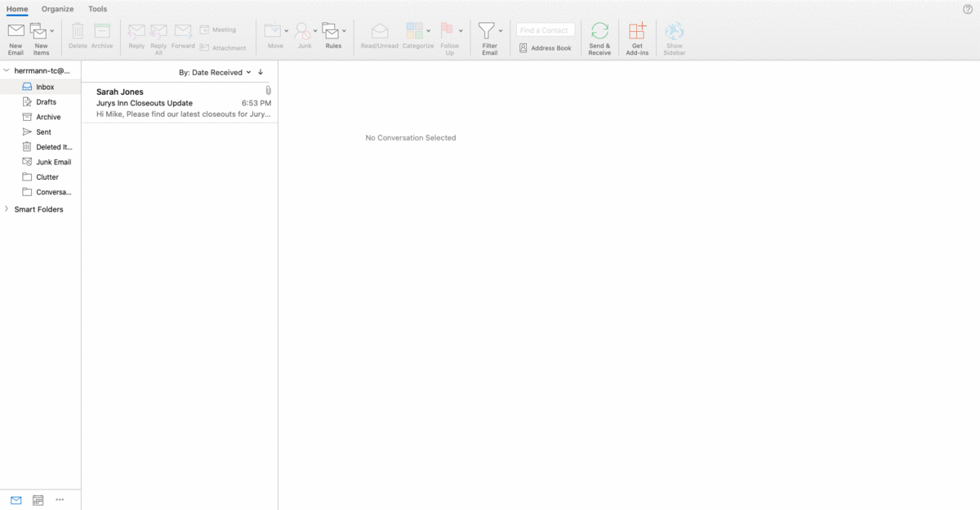
Task: Collapse the herrmann-tc account tree
Action: click(x=7, y=71)
